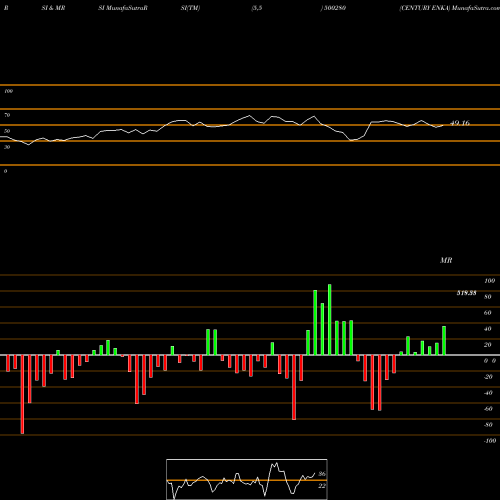
Task: Click the RSI axis label 0
Action: click(5, 171)
